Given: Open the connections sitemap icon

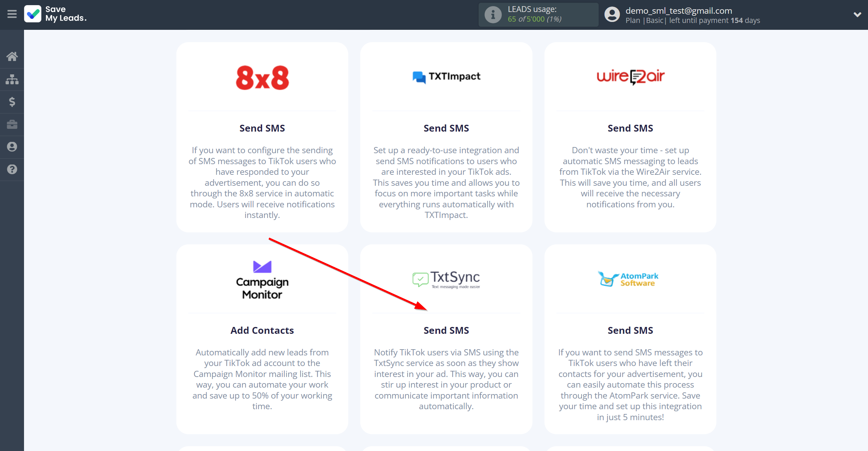Looking at the screenshot, I should click(12, 79).
